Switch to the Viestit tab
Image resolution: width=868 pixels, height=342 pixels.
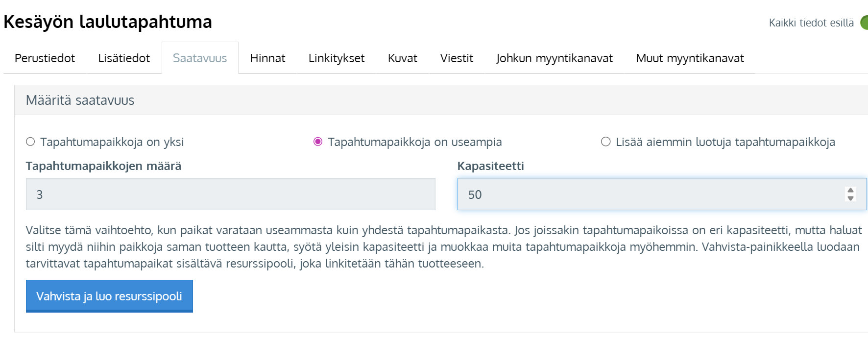(x=457, y=58)
